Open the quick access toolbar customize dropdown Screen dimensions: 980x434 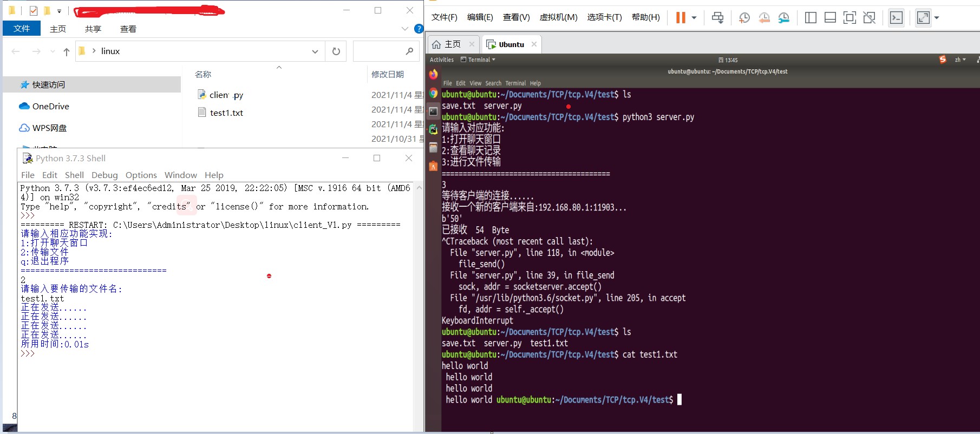[59, 11]
